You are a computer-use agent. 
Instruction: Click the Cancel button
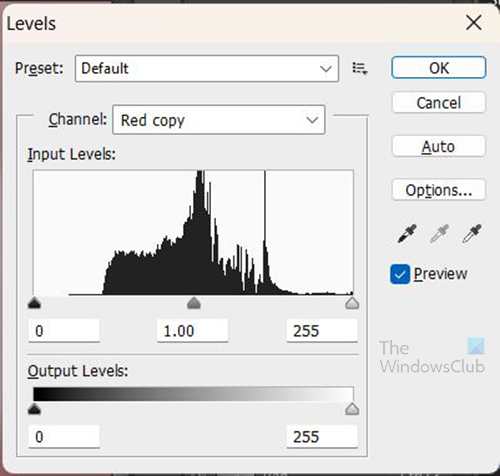coord(439,103)
